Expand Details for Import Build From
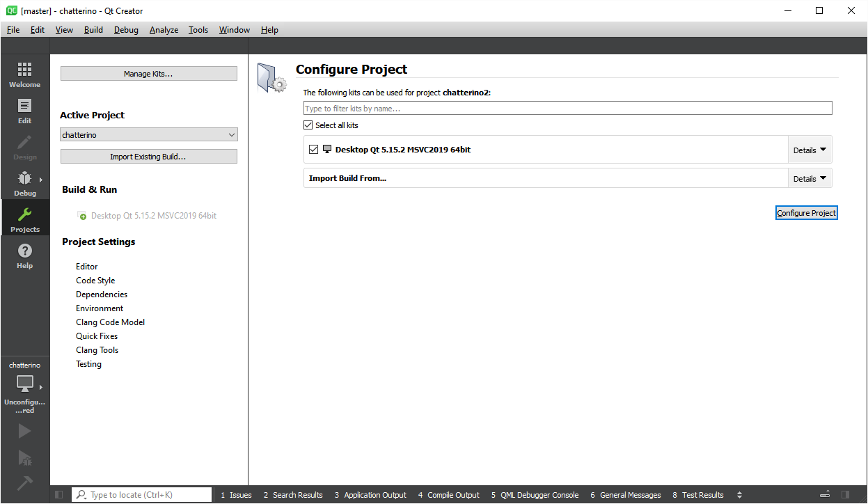The height and width of the screenshot is (504, 868). coord(810,178)
